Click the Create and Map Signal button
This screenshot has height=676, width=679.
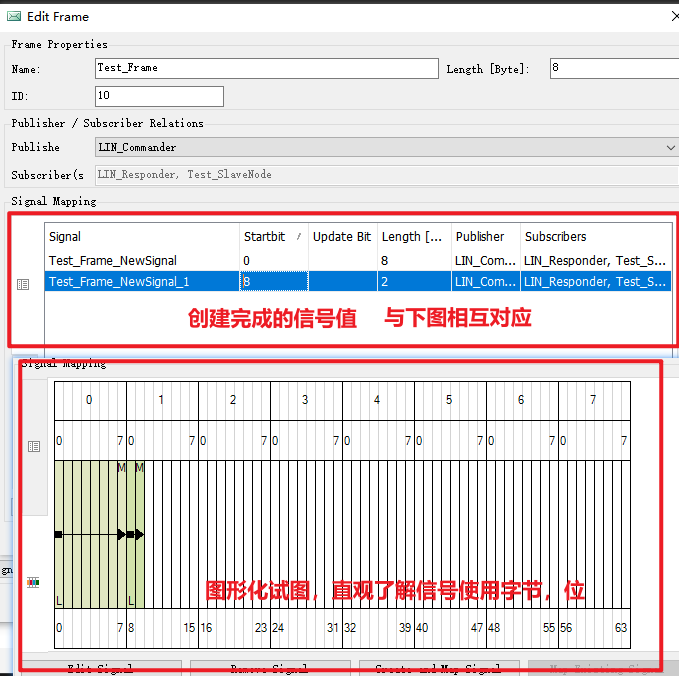pyautogui.click(x=439, y=668)
